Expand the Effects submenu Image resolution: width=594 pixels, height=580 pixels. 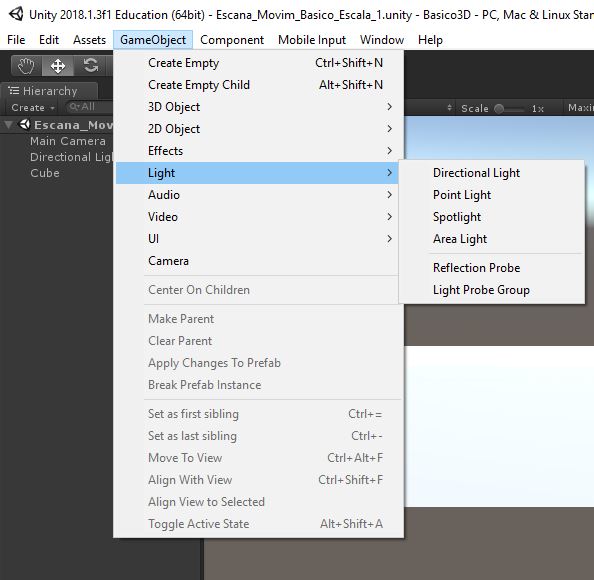(x=257, y=151)
